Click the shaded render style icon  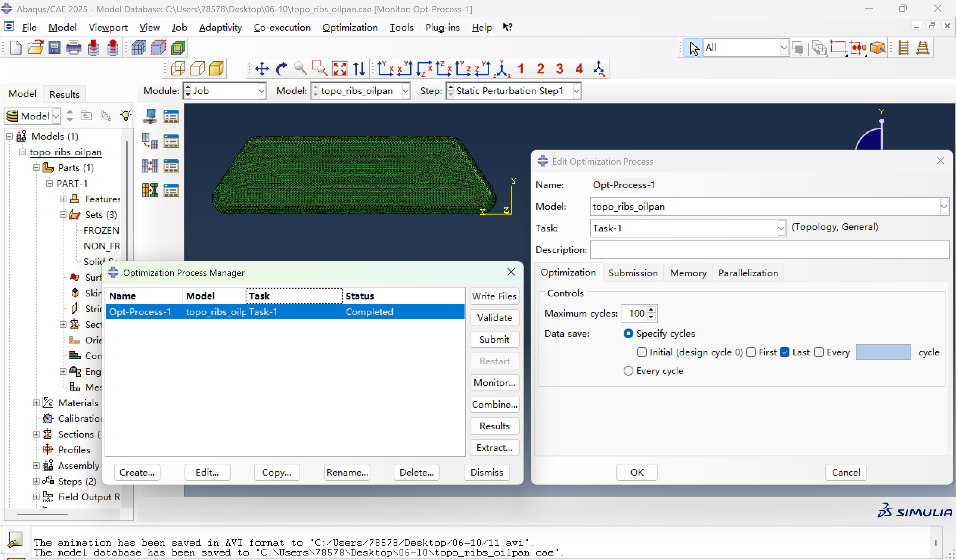[217, 69]
